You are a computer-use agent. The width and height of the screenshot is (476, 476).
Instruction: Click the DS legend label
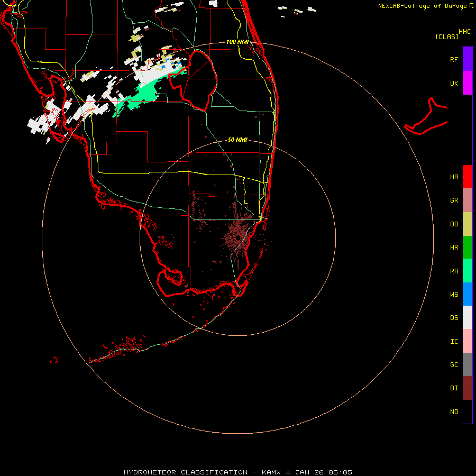(454, 318)
